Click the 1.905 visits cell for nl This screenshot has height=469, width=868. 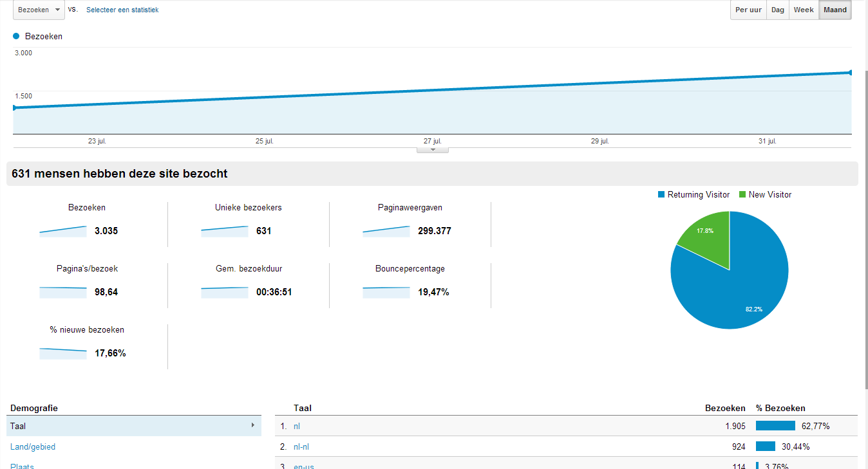click(x=734, y=426)
